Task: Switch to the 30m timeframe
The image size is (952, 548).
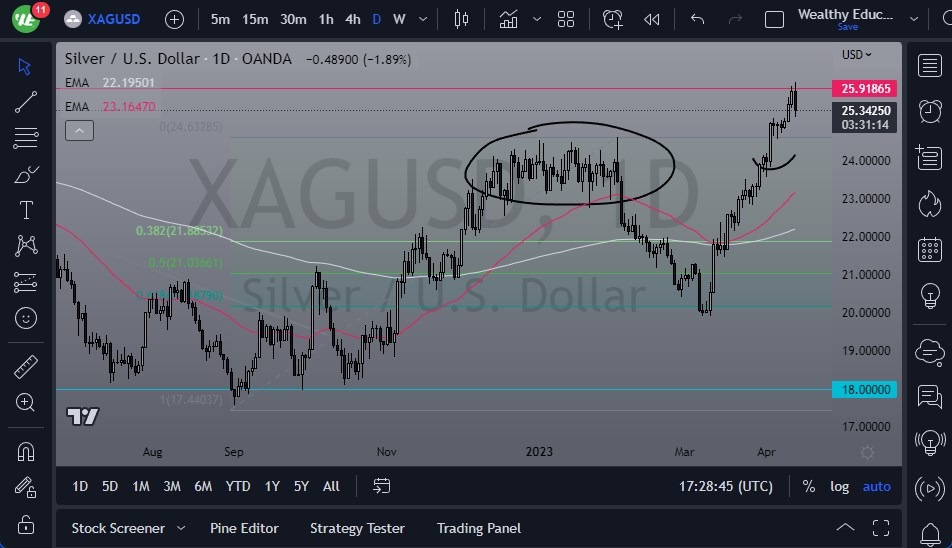Action: (x=293, y=19)
